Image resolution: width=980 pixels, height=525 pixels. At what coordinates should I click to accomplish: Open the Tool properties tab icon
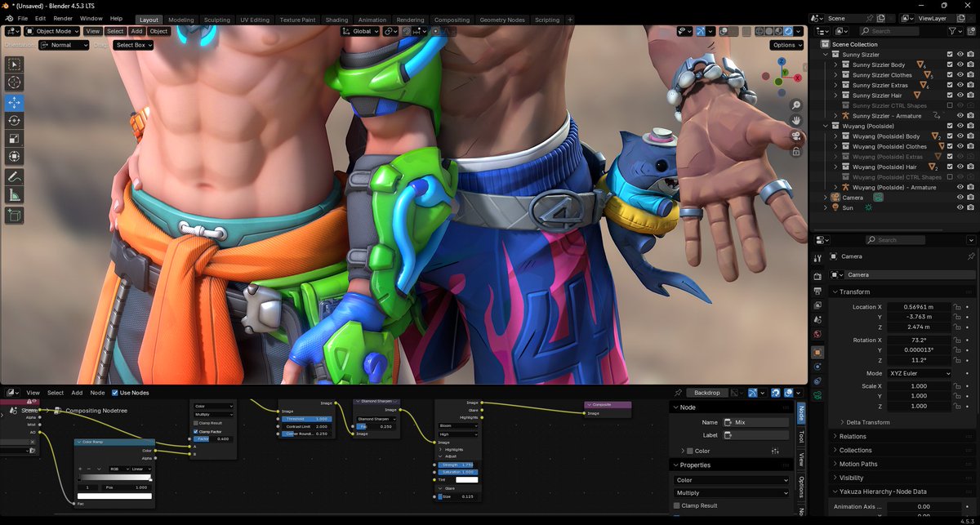[817, 257]
